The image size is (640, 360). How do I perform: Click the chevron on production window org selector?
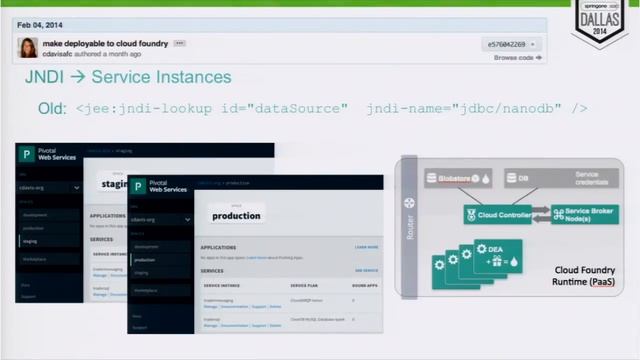pyautogui.click(x=187, y=220)
